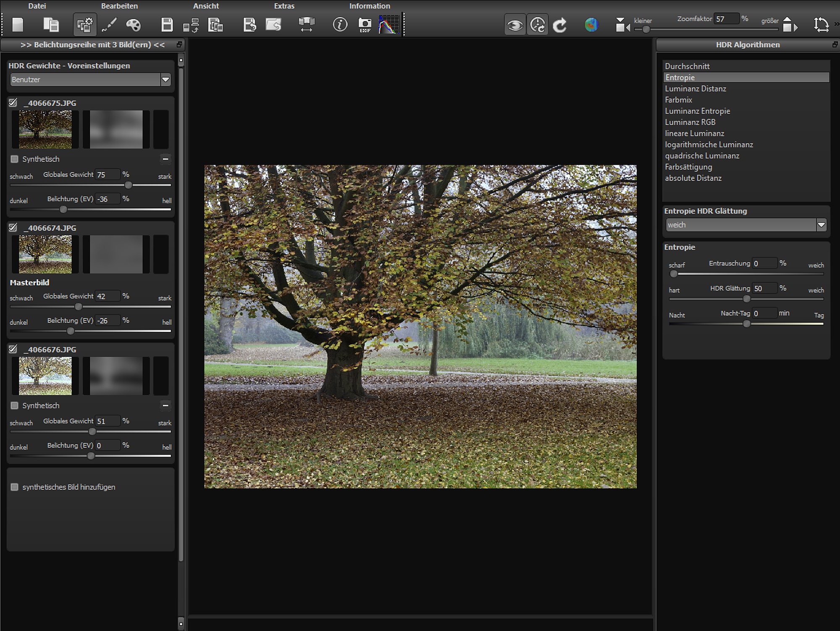
Task: Click the HDR Glättung slider track
Action: pos(746,299)
